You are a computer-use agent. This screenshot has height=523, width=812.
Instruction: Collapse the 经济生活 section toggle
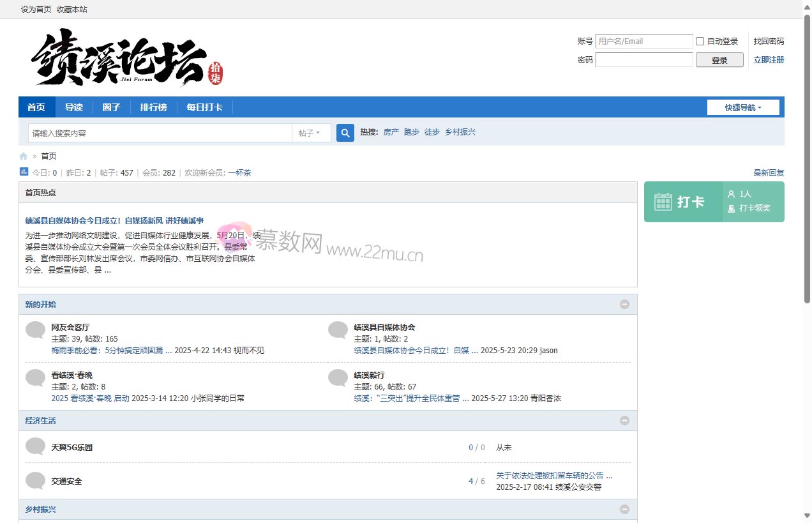coord(624,420)
